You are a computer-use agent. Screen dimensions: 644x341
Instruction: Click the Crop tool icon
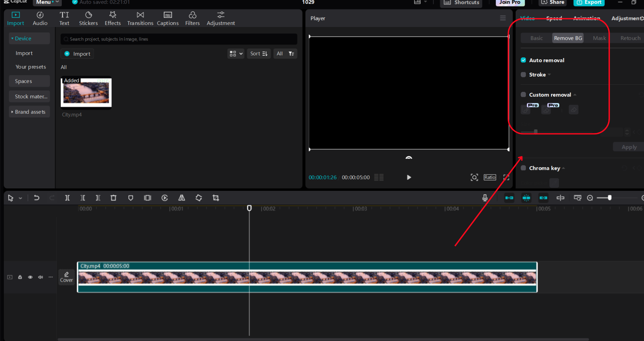[x=216, y=198]
